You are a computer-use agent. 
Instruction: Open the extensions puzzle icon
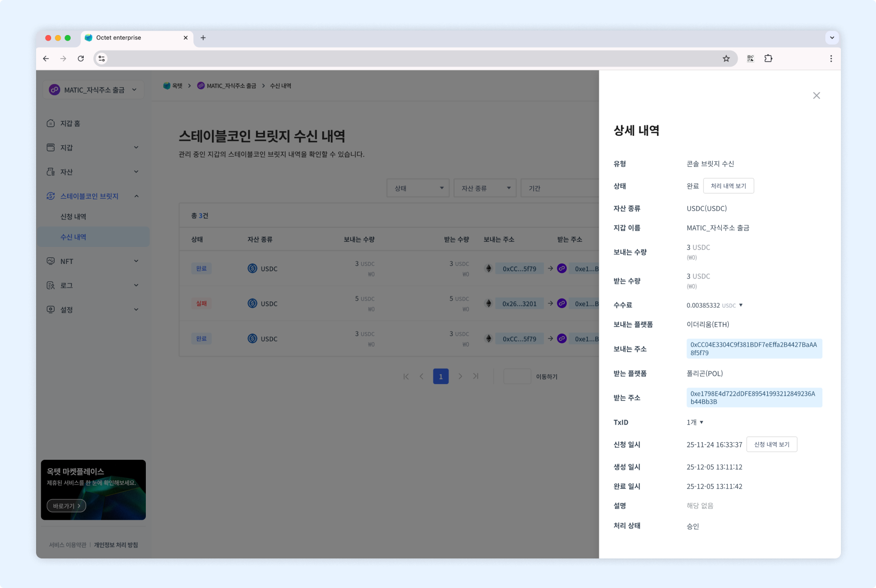pyautogui.click(x=768, y=59)
